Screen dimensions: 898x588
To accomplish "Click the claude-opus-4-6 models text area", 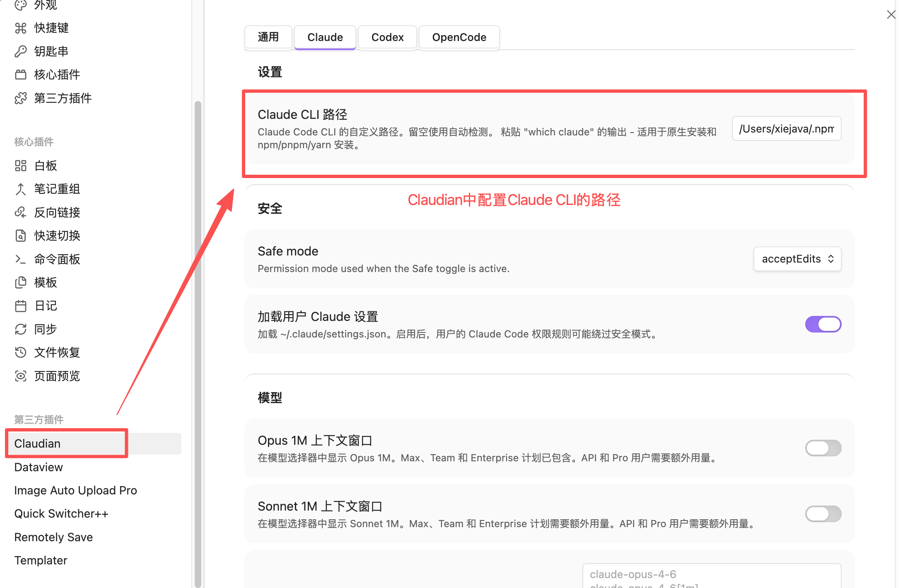I will (x=712, y=576).
